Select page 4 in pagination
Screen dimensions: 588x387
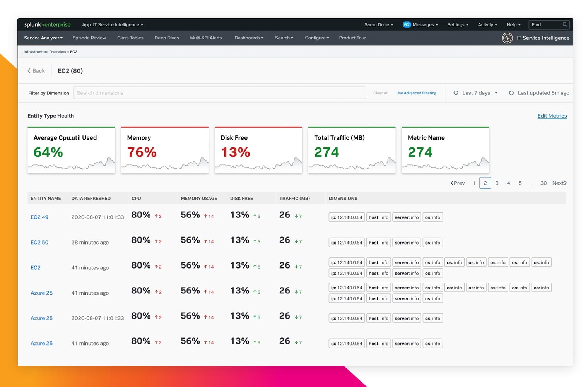click(508, 183)
